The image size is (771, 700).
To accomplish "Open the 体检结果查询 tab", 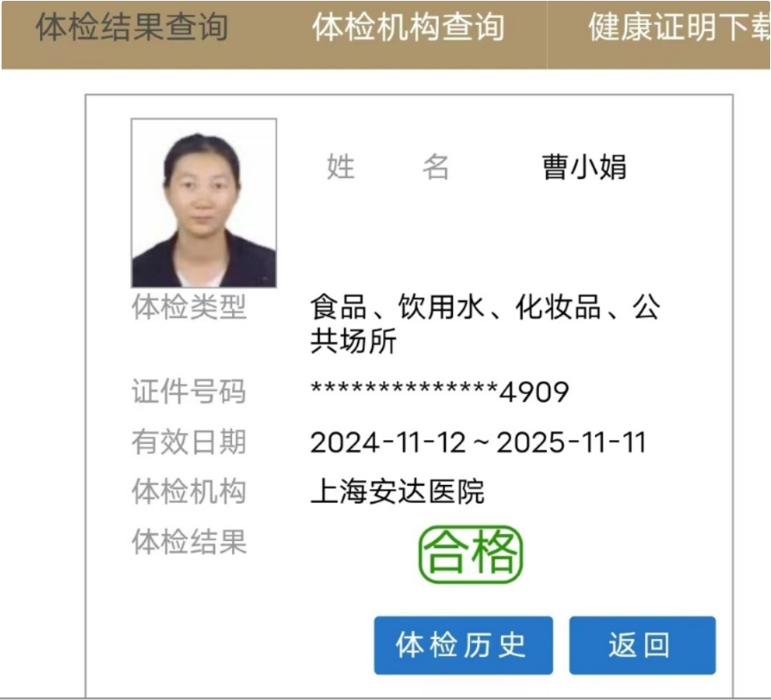I will tap(132, 27).
